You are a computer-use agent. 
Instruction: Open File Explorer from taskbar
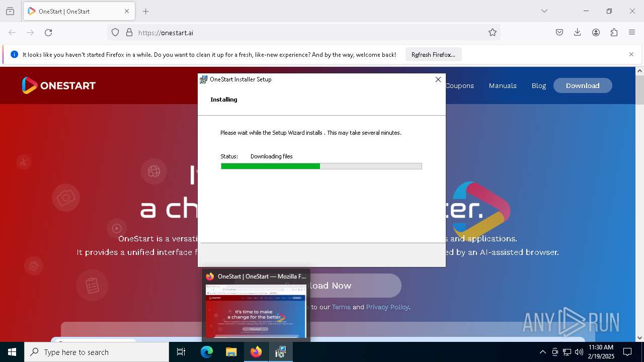coord(231,352)
